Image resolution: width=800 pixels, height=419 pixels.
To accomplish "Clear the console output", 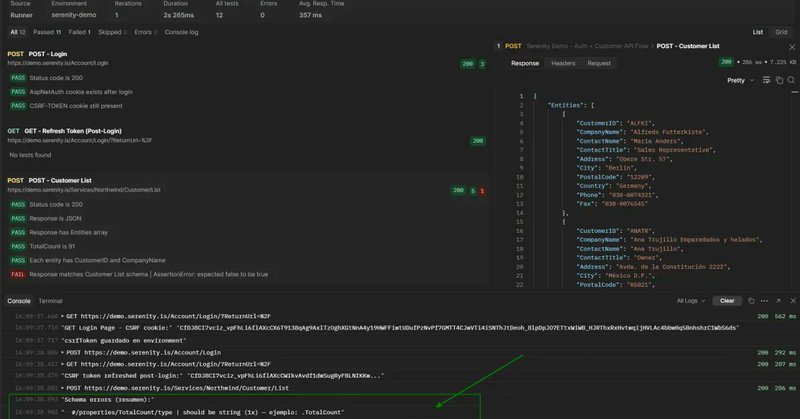I will coord(727,300).
